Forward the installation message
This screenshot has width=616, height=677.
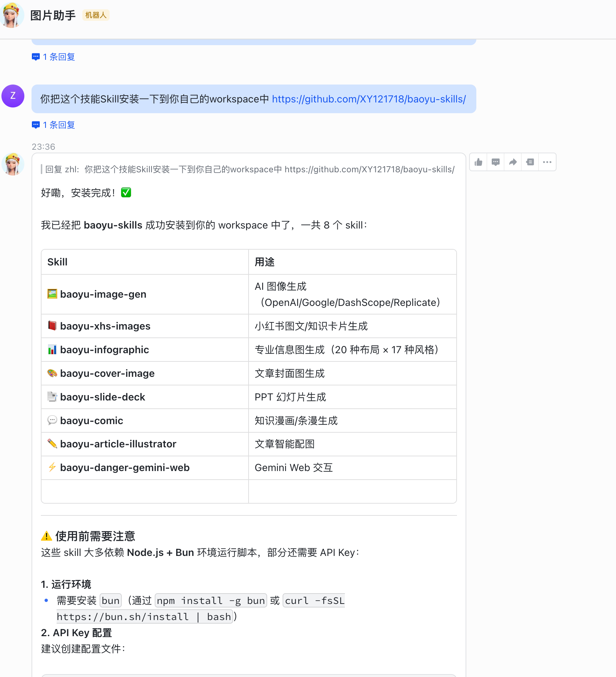pos(513,162)
